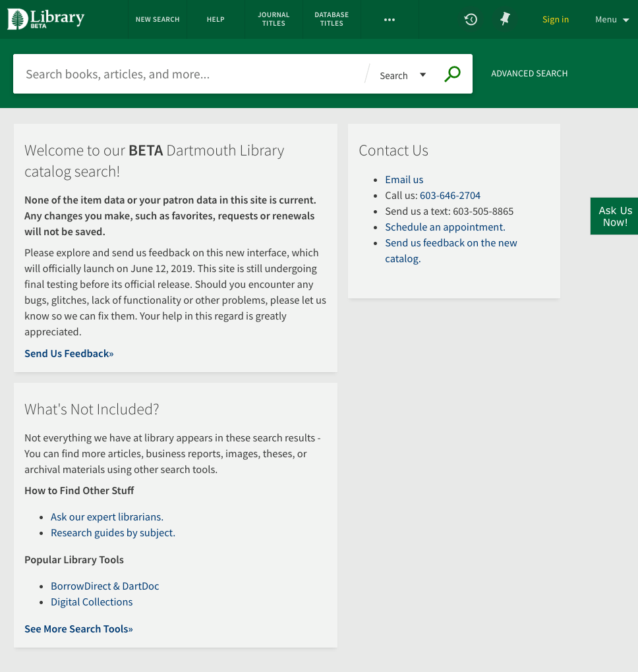
Task: Focus the Search books, articles field
Action: click(x=188, y=74)
